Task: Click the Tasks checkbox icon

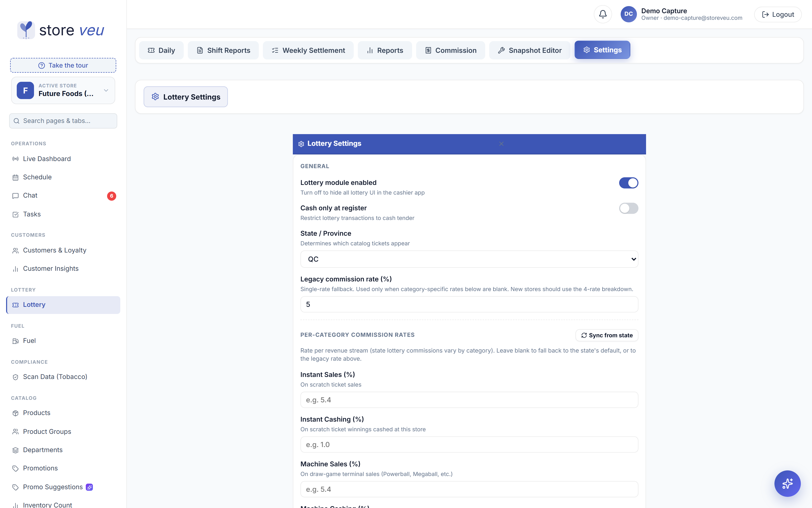Action: 15,214
